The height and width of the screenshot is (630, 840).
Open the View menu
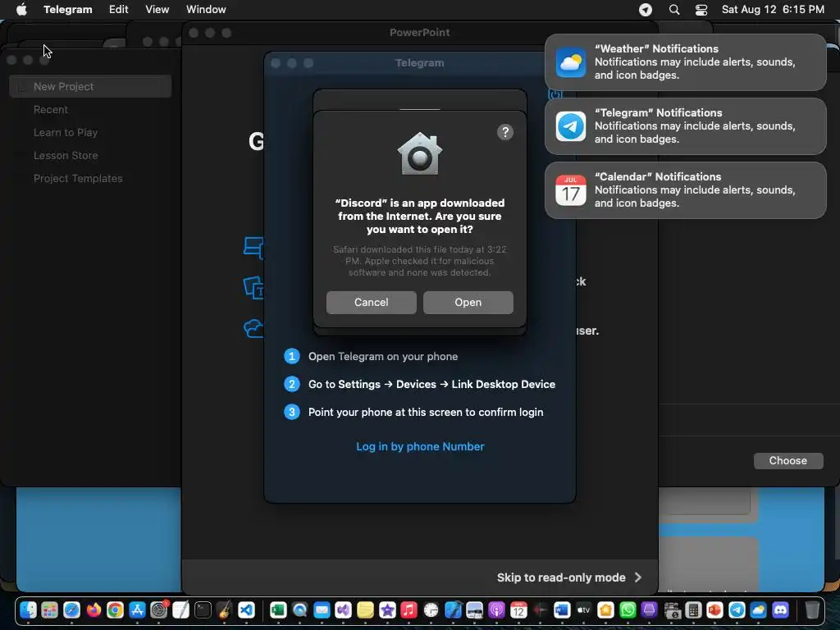(x=157, y=10)
